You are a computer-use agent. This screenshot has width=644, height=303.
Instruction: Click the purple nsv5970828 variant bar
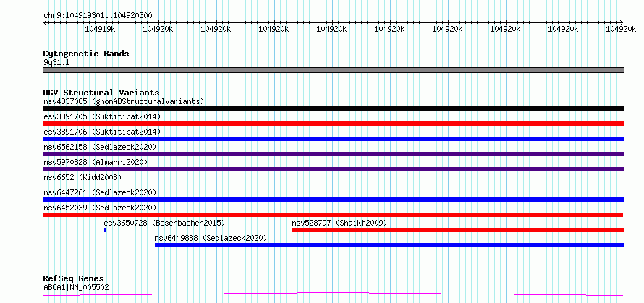point(333,169)
